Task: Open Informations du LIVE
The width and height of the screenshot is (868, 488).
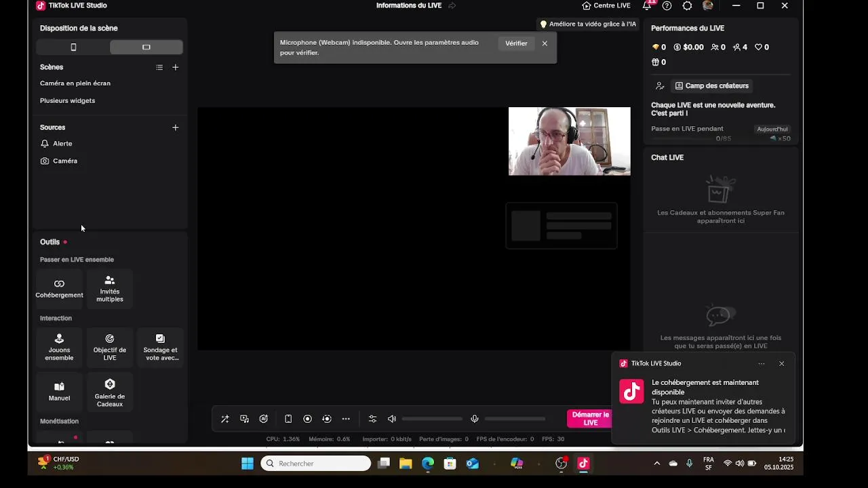Action: click(x=409, y=5)
